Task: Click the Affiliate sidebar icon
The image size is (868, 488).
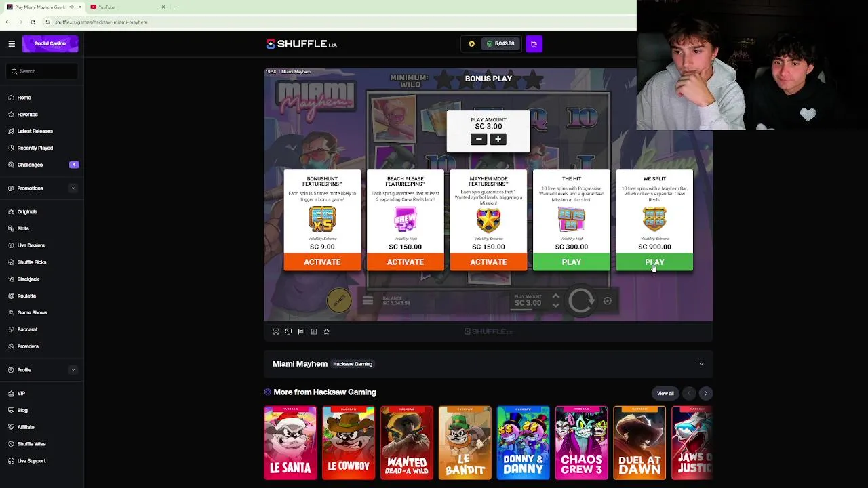Action: pyautogui.click(x=12, y=427)
